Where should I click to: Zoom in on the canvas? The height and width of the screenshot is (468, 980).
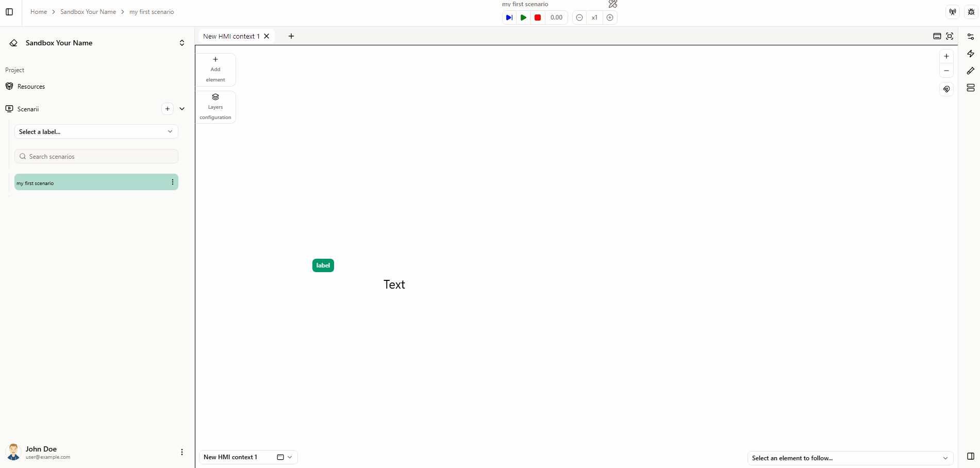946,56
